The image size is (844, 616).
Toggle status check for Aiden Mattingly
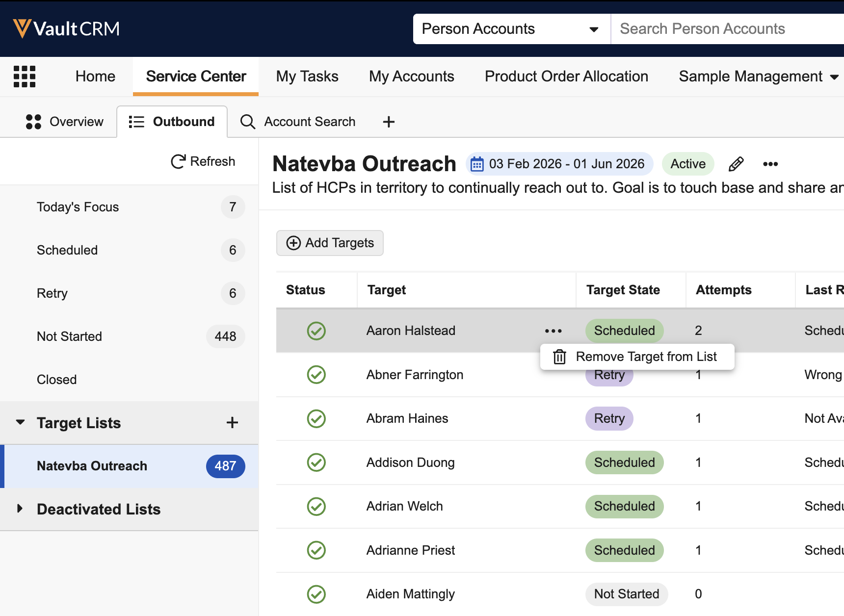316,594
